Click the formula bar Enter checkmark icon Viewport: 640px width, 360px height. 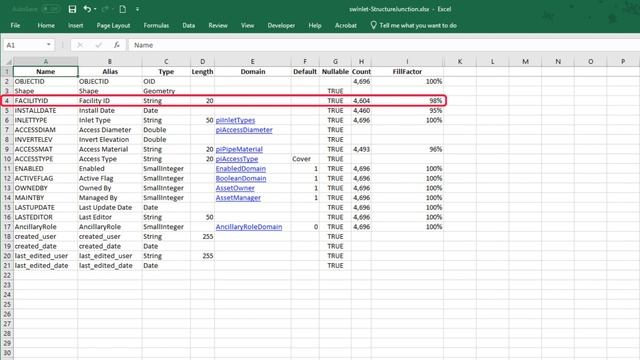tap(98, 45)
